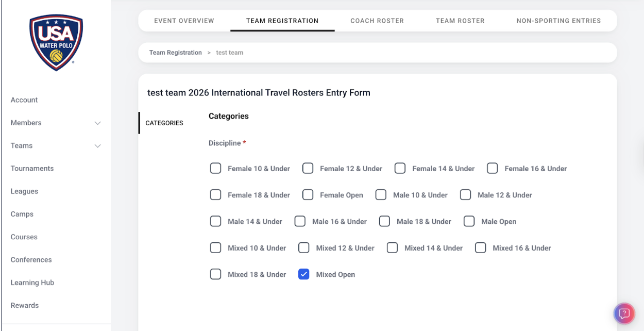Check Mixed 14 & Under
Screen dimensions: 644x331
(x=392, y=247)
